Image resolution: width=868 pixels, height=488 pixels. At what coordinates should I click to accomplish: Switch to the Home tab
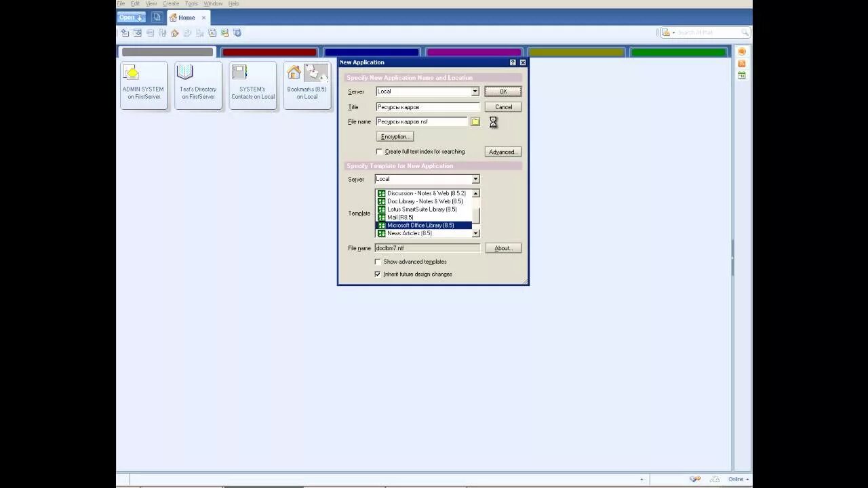(x=186, y=17)
